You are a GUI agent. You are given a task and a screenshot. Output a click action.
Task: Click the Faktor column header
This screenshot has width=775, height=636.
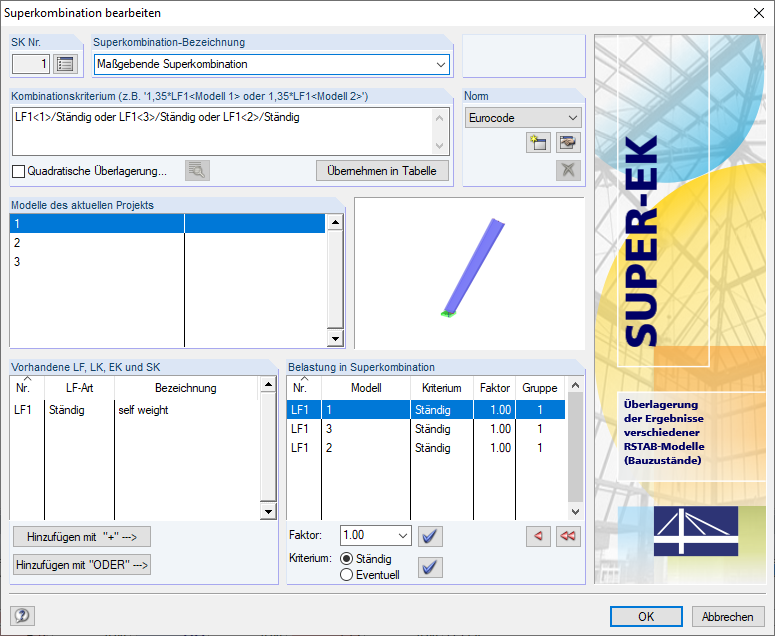click(x=495, y=388)
